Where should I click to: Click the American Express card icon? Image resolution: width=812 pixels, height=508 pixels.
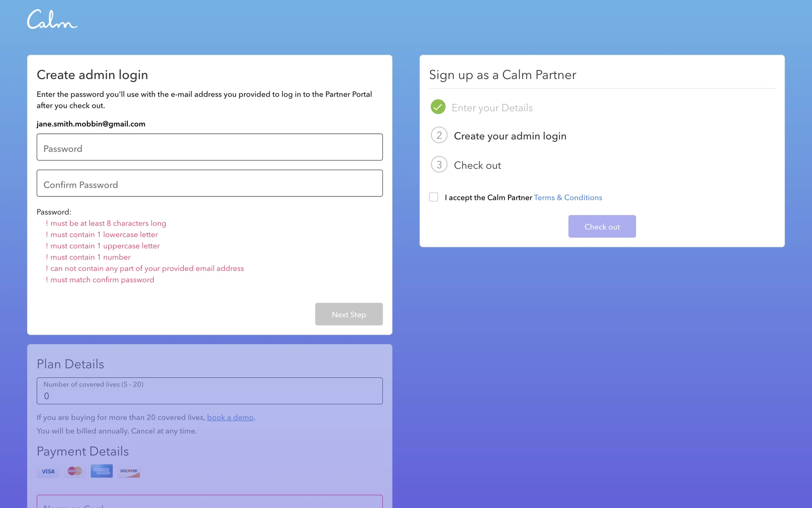[x=101, y=471]
